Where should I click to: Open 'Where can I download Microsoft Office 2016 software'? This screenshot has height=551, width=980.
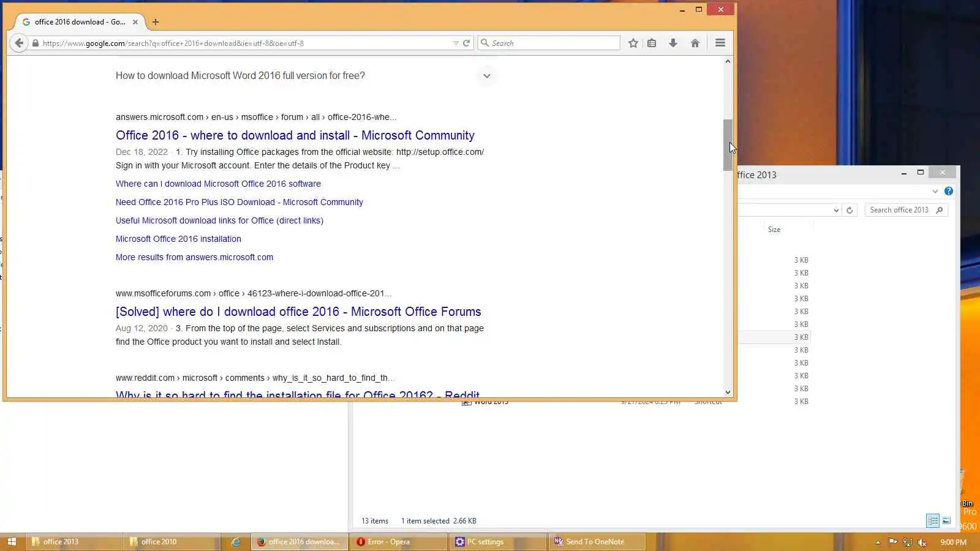click(x=218, y=184)
